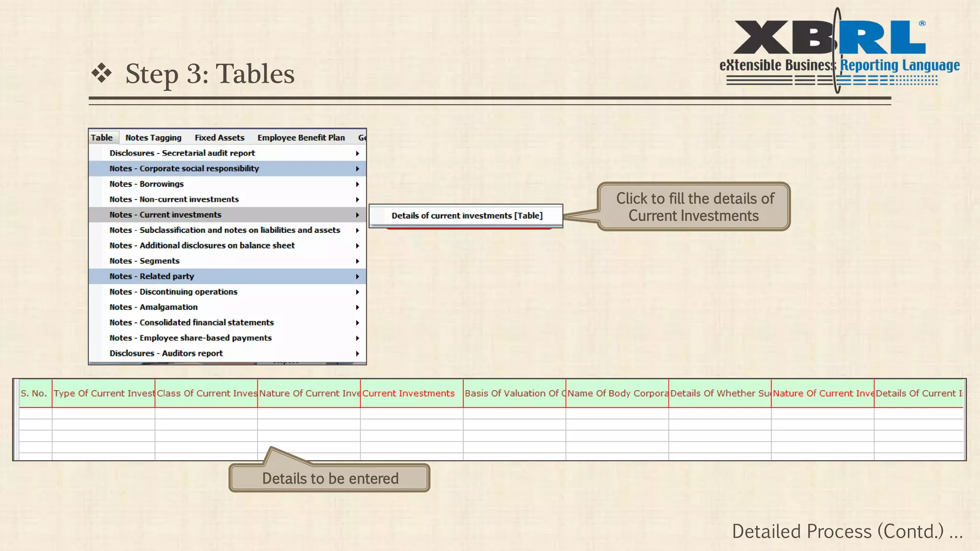Expand submenu arrow for Subclassification and notes
The width and height of the screenshot is (980, 551).
click(357, 230)
